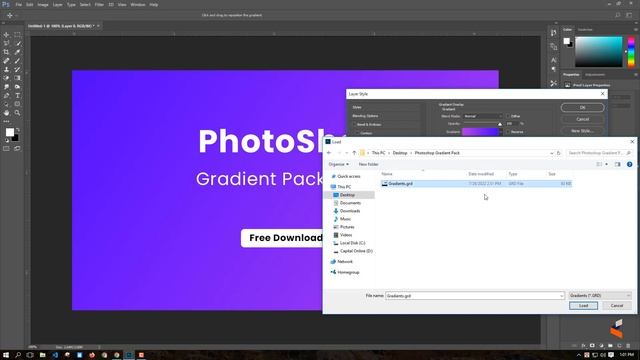
Task: Enable the Contour checkbox
Action: (x=358, y=133)
